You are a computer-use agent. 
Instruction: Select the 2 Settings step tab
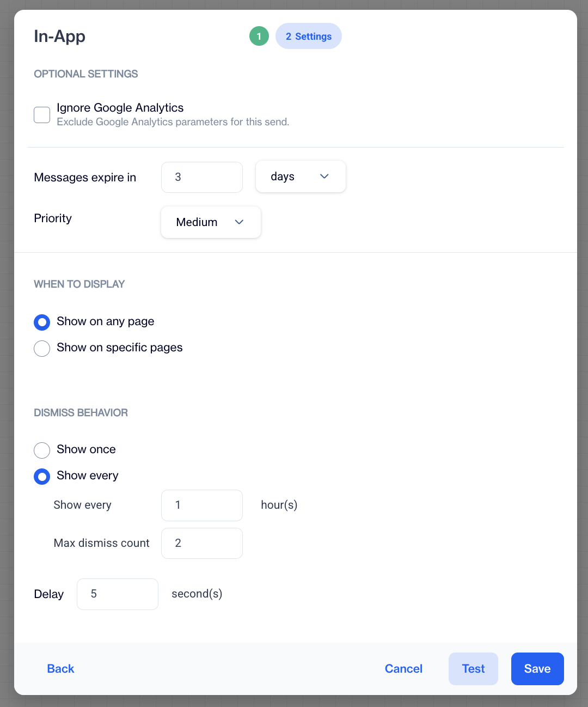(x=309, y=36)
